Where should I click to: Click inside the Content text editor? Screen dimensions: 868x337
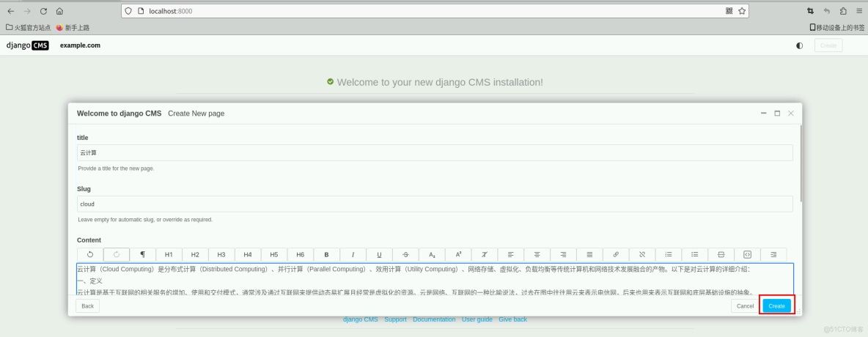435,279
